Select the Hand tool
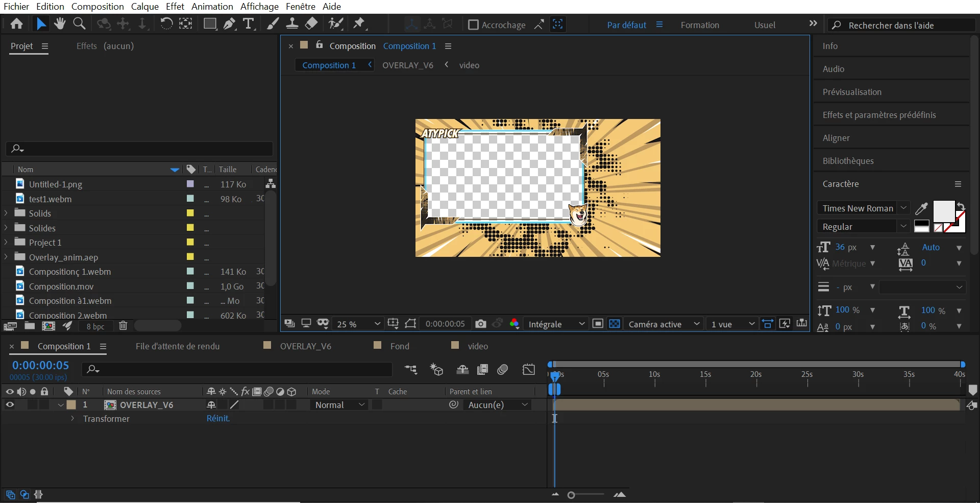This screenshot has width=980, height=503. (x=60, y=24)
